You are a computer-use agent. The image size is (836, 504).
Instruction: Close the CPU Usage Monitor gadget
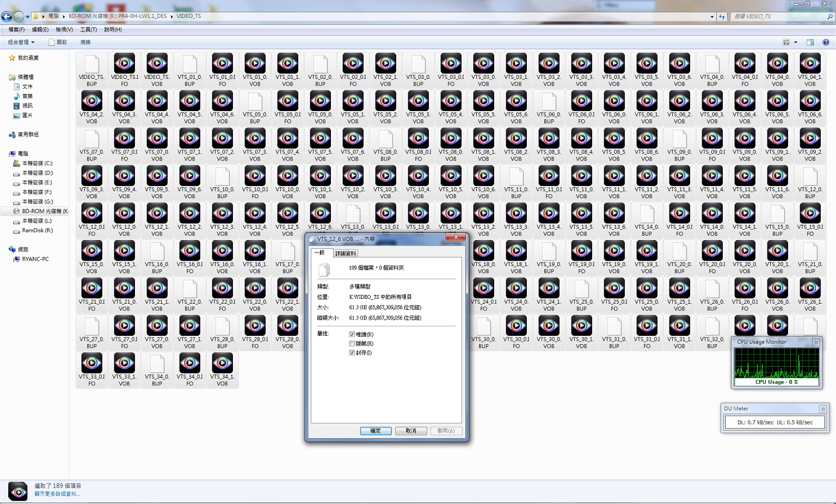816,342
